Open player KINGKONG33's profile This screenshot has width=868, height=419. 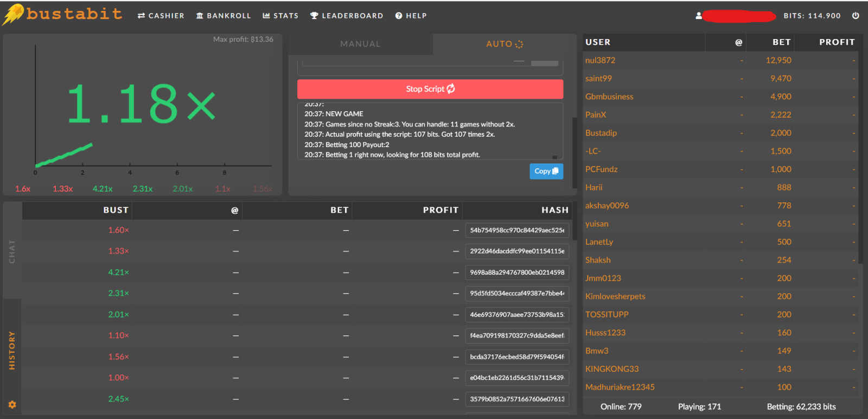tap(612, 369)
